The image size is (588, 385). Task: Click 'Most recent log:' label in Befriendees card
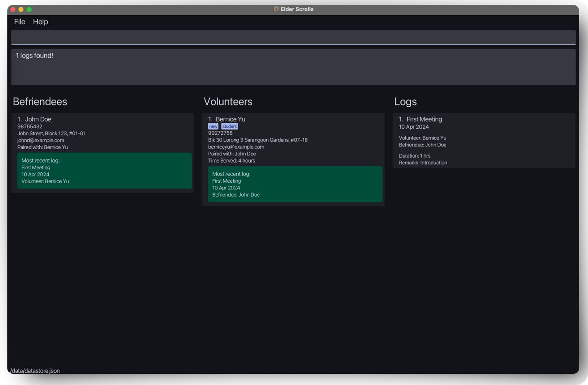pyautogui.click(x=41, y=160)
